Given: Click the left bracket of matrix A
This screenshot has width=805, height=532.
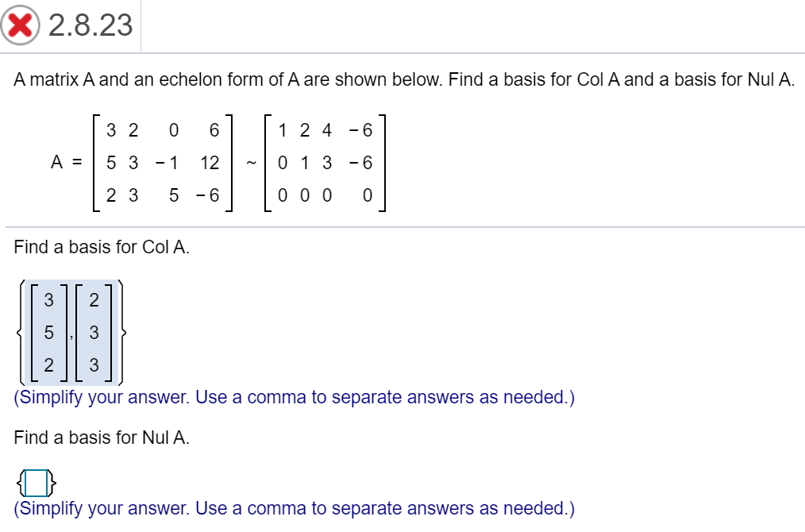Looking at the screenshot, I should click(94, 163).
